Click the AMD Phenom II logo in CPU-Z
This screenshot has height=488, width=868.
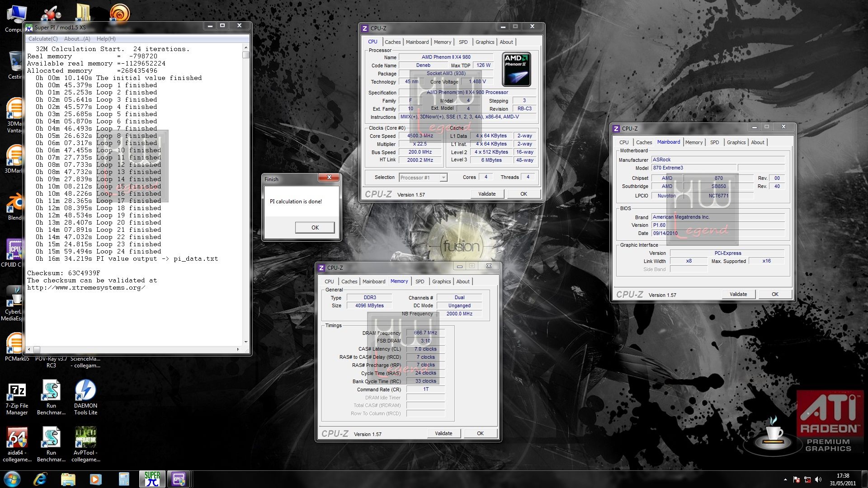click(x=516, y=69)
